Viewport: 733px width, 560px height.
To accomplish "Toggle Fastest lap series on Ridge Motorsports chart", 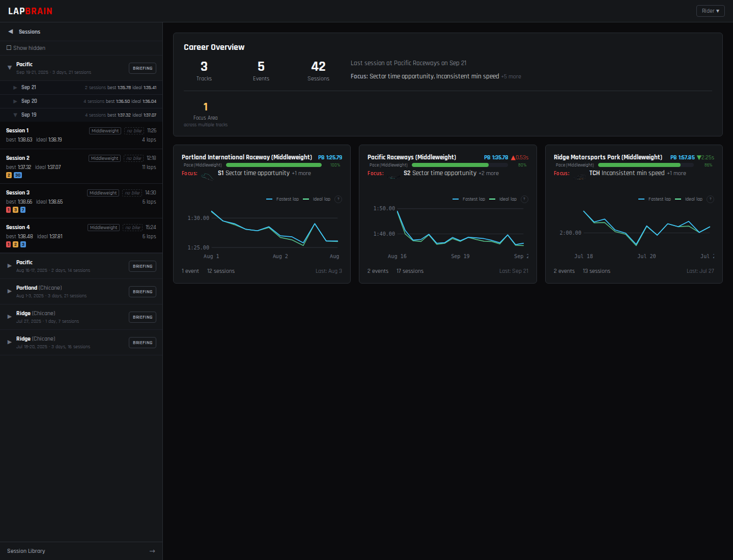I will click(x=655, y=199).
